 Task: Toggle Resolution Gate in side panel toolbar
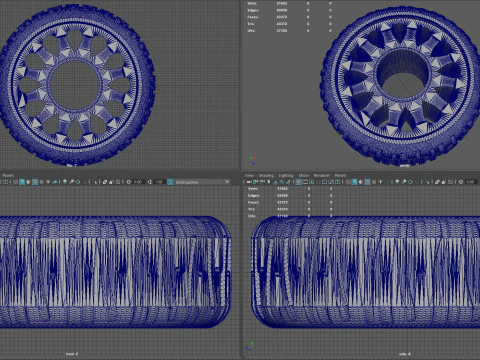pyautogui.click(x=312, y=182)
